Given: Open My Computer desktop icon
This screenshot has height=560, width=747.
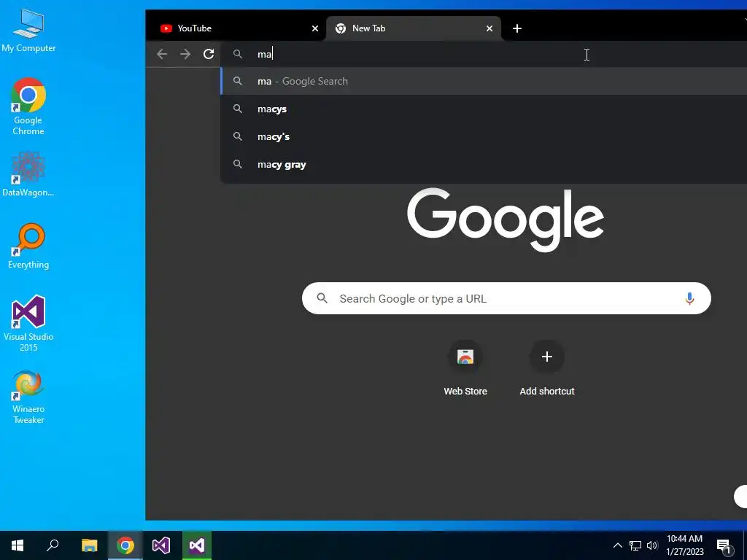Looking at the screenshot, I should tap(28, 29).
